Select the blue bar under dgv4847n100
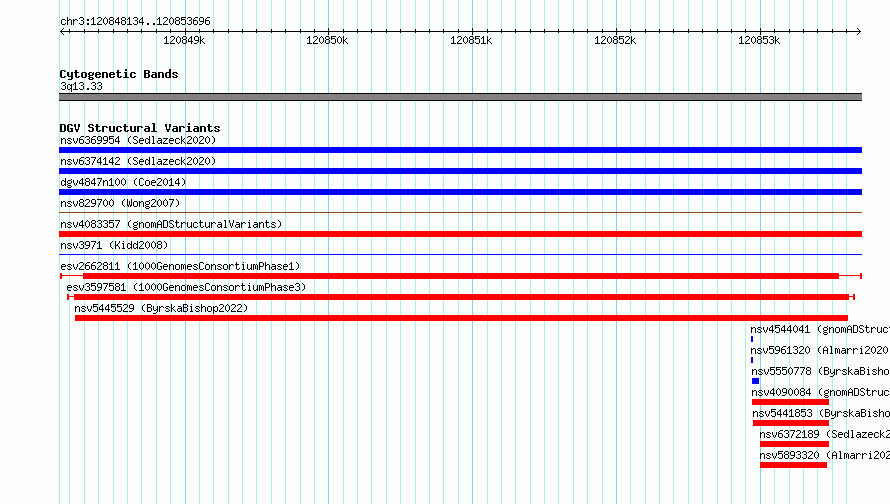This screenshot has height=504, width=890. click(x=460, y=192)
